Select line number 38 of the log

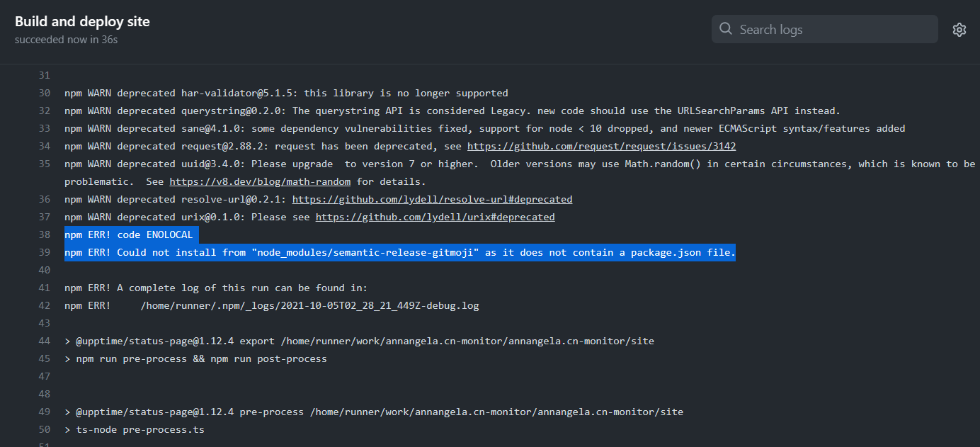[x=44, y=234]
